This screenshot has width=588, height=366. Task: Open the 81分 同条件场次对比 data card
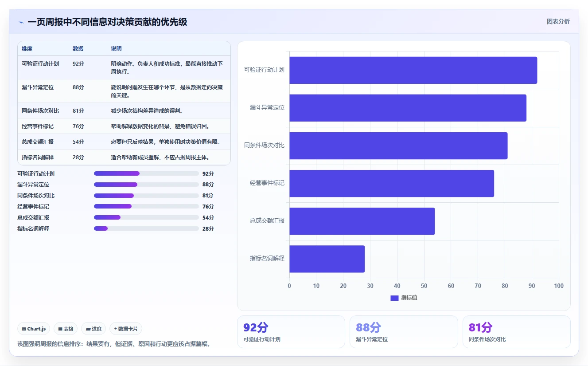[x=516, y=332]
